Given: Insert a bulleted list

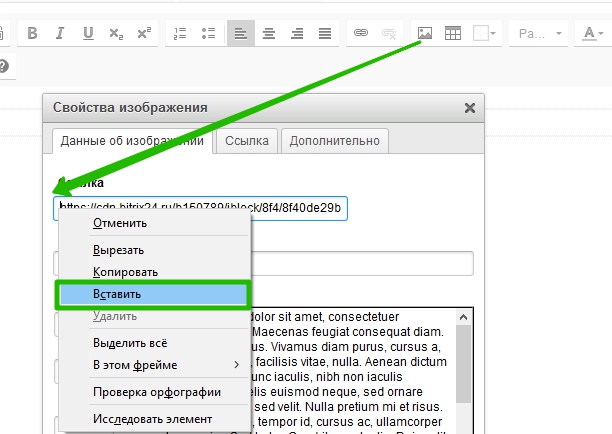Looking at the screenshot, I should [x=209, y=33].
